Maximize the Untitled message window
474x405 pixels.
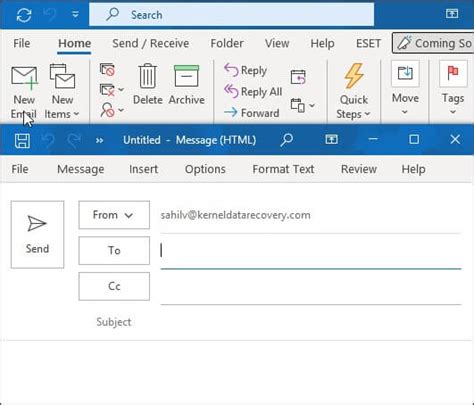click(414, 139)
